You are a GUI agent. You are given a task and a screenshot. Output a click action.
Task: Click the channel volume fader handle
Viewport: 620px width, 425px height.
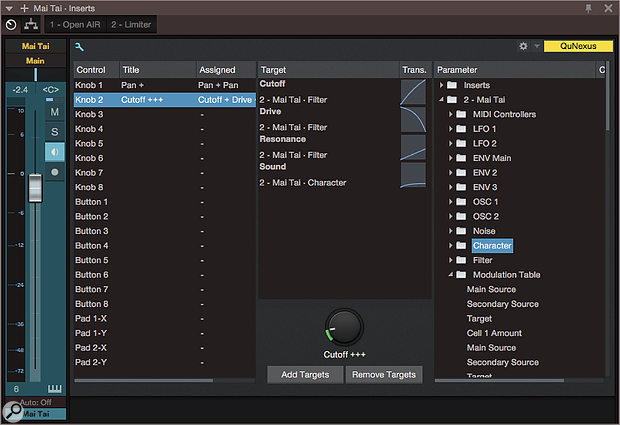click(x=35, y=188)
